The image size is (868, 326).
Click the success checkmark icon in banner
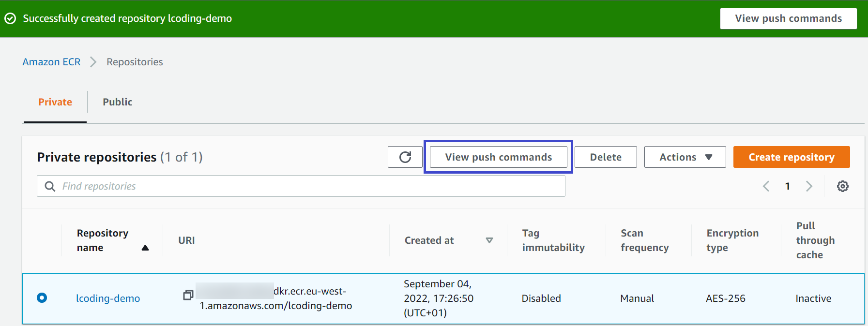pos(10,18)
